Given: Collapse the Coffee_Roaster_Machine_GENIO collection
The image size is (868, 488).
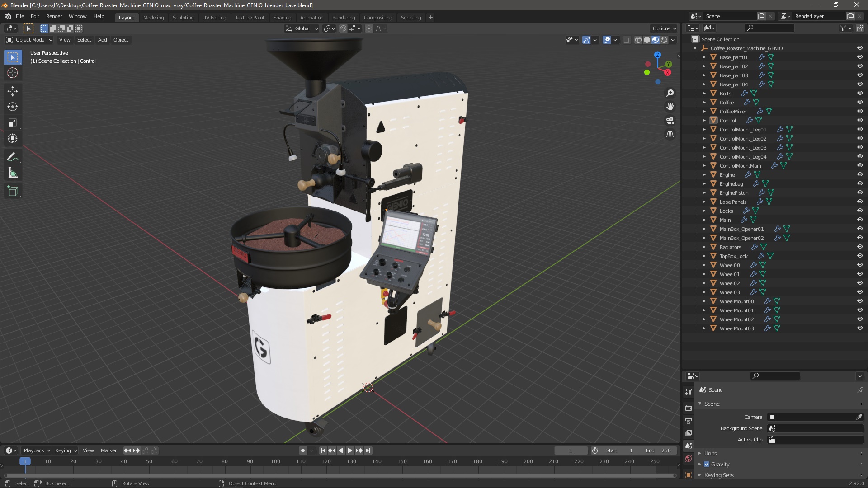Looking at the screenshot, I should tap(695, 48).
